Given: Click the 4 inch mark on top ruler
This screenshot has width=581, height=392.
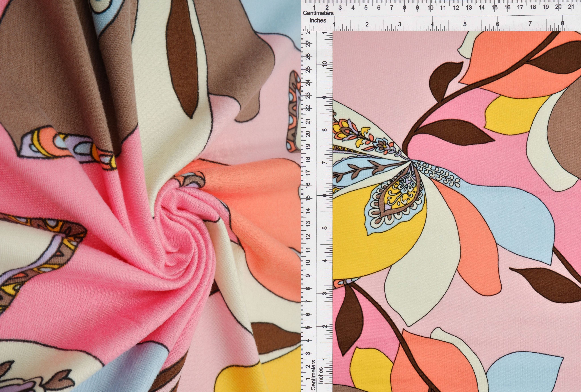Looking at the screenshot, I should pyautogui.click(x=432, y=24).
